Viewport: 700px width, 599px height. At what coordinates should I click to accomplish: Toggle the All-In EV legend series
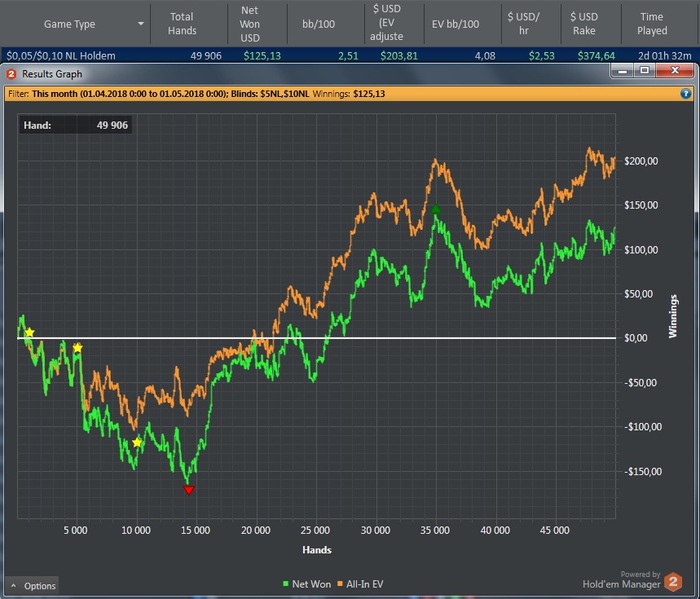[365, 582]
